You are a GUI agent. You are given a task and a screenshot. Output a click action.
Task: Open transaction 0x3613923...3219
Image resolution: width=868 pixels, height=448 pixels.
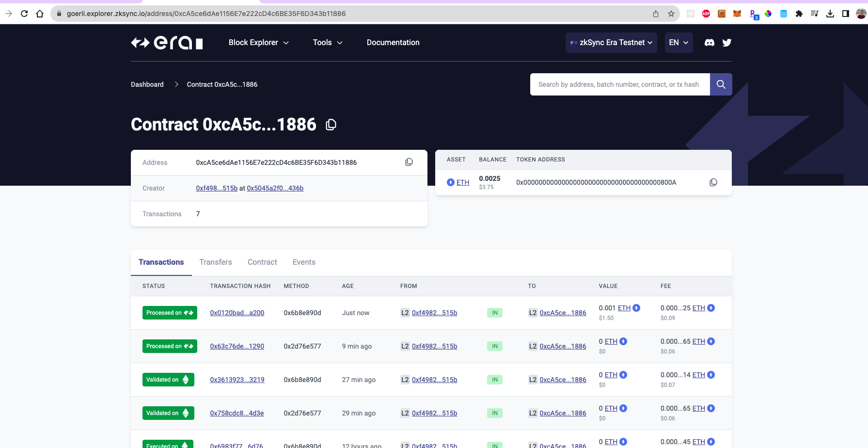click(237, 380)
